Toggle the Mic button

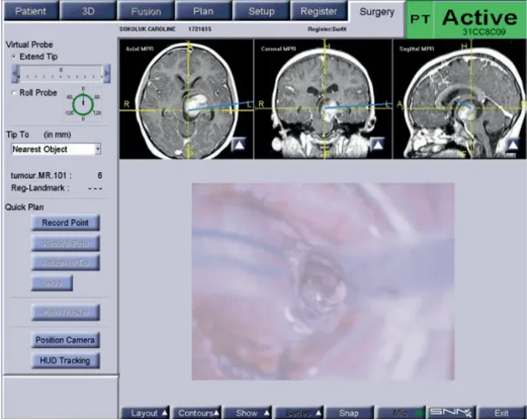(400, 413)
